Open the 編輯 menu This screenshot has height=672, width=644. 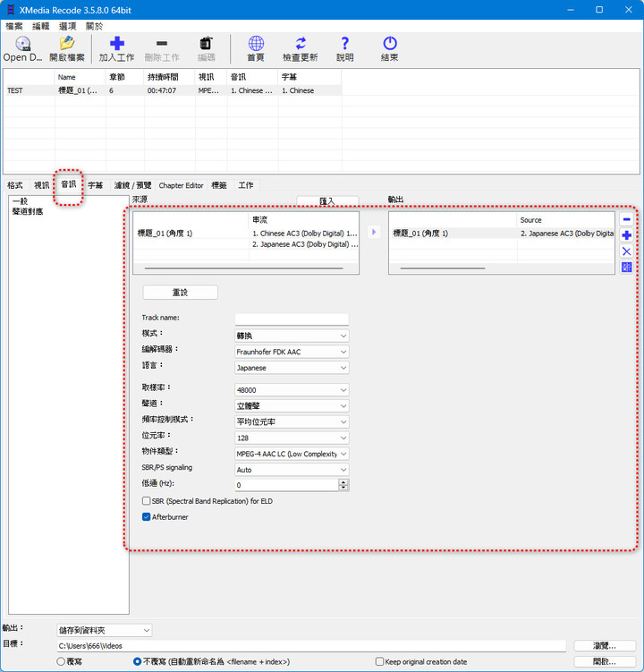(41, 26)
